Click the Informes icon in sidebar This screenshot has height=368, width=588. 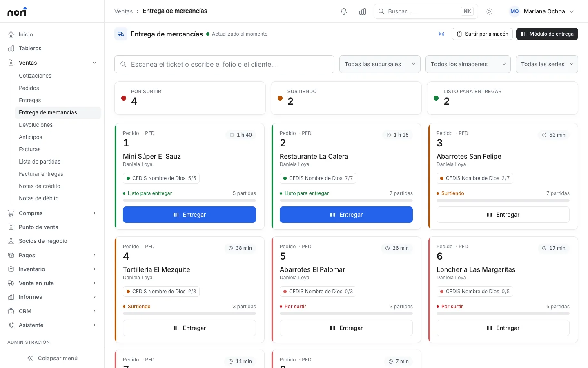point(11,297)
